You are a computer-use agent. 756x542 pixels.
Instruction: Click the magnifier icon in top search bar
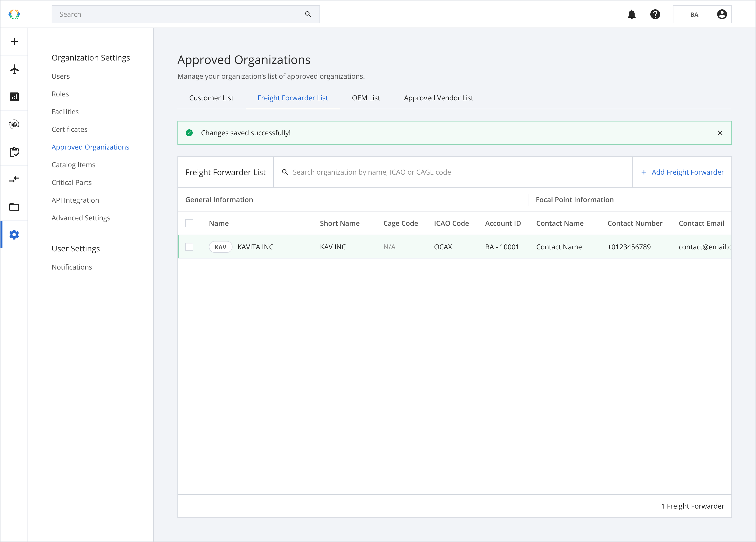coord(308,14)
